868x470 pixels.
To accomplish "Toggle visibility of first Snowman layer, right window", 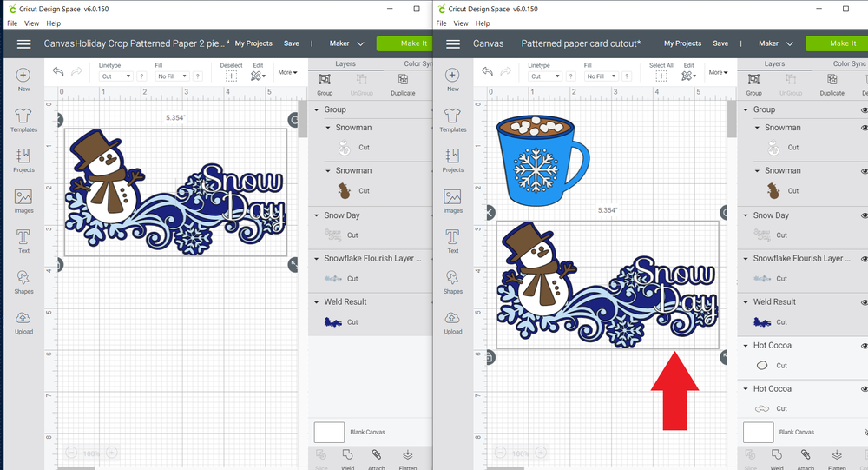I will click(864, 128).
